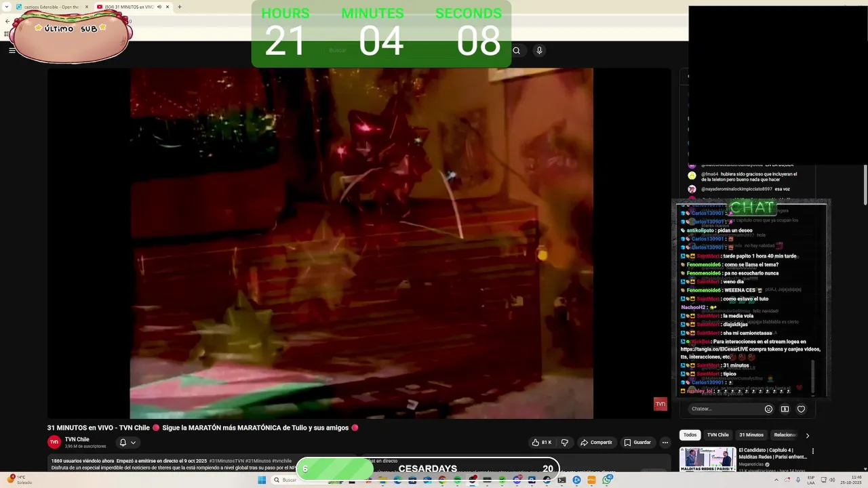This screenshot has height=488, width=868.
Task: Open options menu for El Candidato video
Action: pyautogui.click(x=812, y=451)
